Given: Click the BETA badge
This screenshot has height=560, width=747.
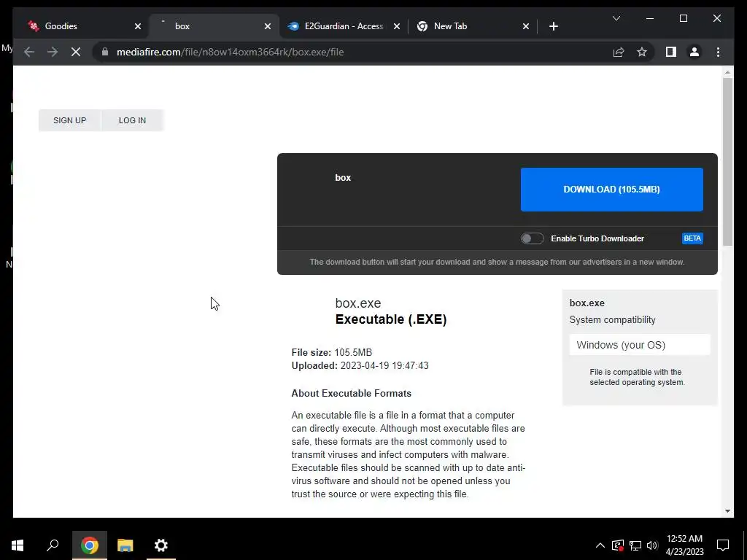Looking at the screenshot, I should 692,238.
